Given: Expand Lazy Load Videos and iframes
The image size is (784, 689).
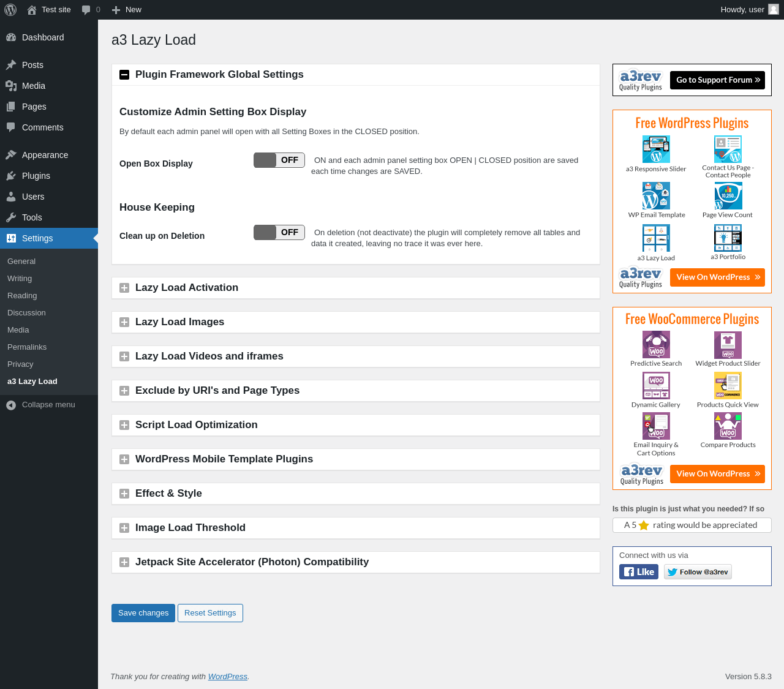Looking at the screenshot, I should coord(356,356).
